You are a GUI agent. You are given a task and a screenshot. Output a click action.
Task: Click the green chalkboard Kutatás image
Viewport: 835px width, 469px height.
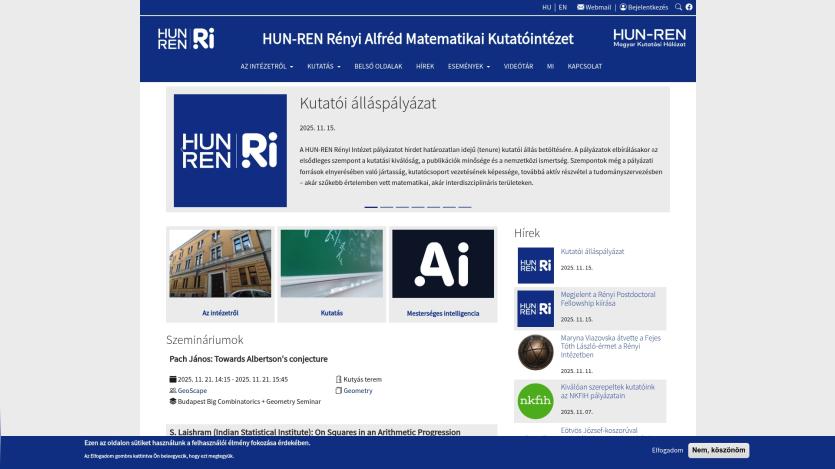click(x=331, y=264)
